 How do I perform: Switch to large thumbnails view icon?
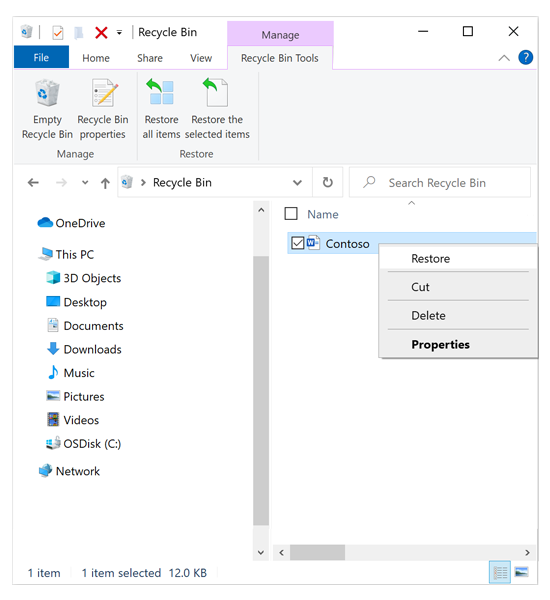coord(521,572)
